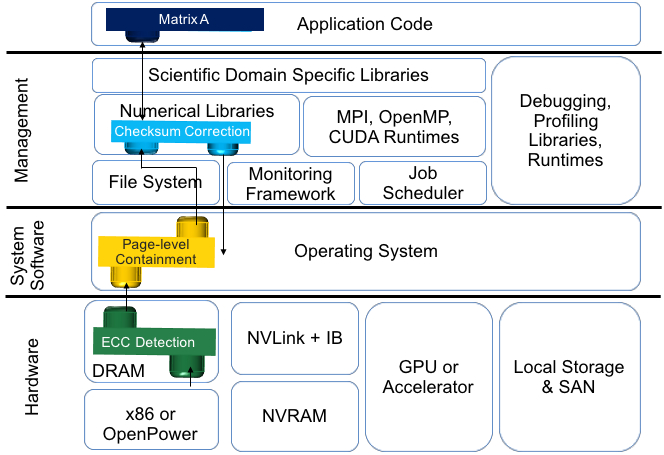
Task: Click the GPU or Accelerator block
Action: [428, 376]
